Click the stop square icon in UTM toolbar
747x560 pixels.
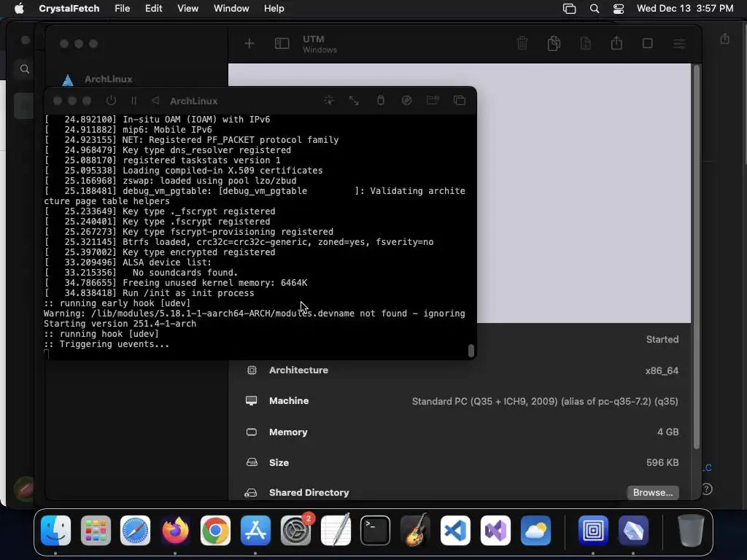[648, 43]
